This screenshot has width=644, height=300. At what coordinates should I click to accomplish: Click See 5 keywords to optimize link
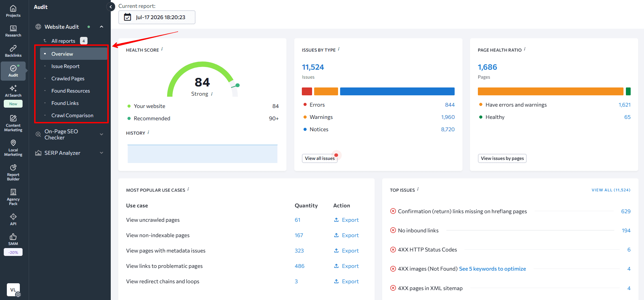[492, 269]
